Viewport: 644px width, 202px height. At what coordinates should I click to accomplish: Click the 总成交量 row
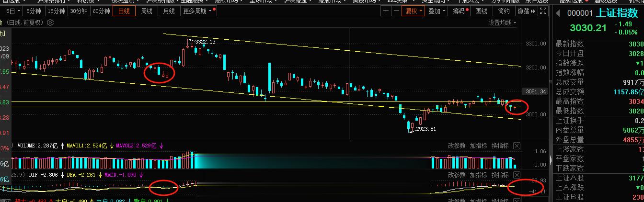pyautogui.click(x=599, y=82)
